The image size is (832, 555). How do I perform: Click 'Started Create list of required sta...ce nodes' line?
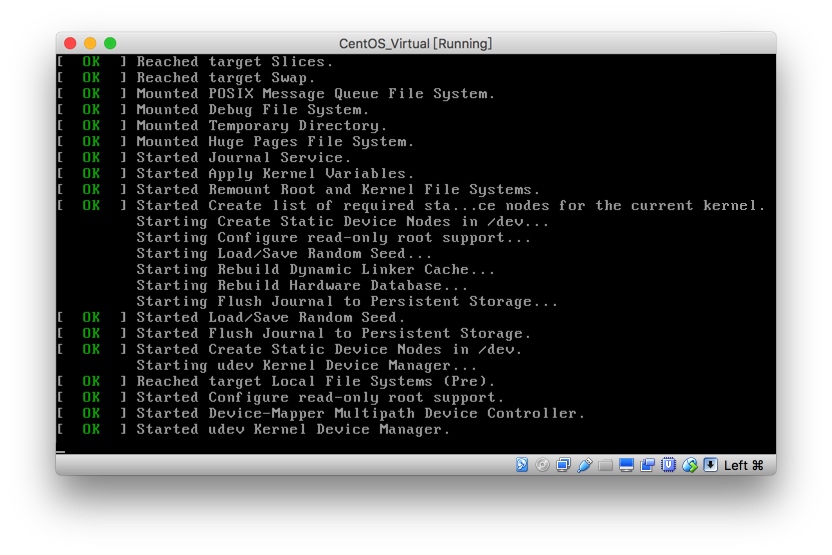pyautogui.click(x=450, y=205)
